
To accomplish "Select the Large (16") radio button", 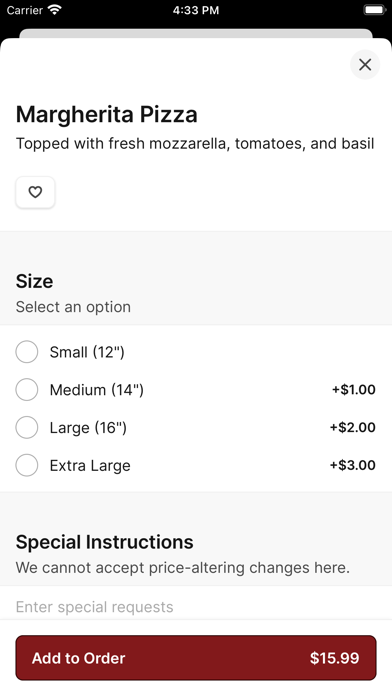I will (27, 427).
